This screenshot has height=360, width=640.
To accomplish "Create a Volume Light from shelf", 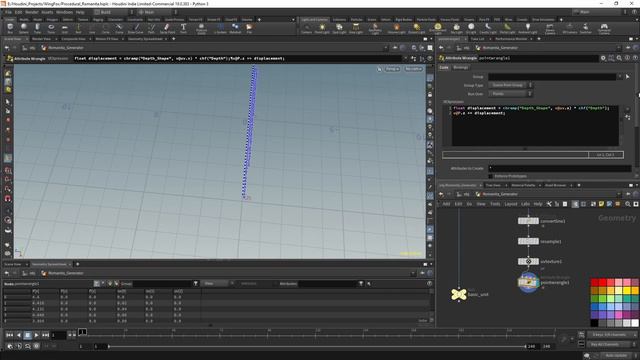I will pos(396,28).
